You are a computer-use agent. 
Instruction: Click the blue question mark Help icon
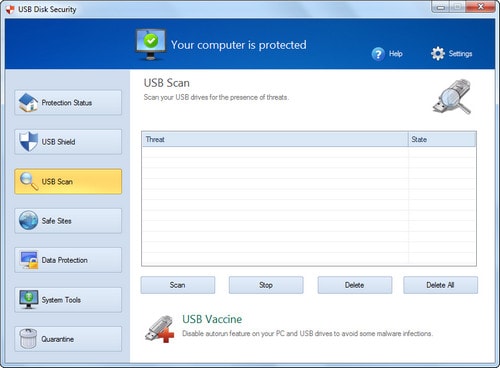coord(378,54)
